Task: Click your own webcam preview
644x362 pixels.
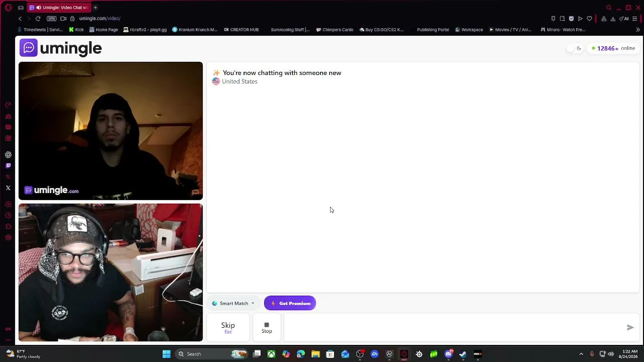Action: point(111,273)
